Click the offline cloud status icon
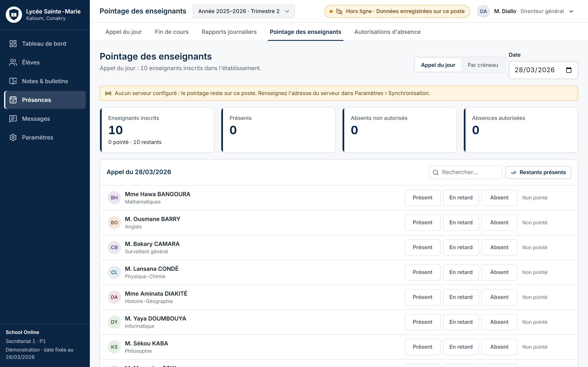Screen dimensions: 588x367 (339, 11)
